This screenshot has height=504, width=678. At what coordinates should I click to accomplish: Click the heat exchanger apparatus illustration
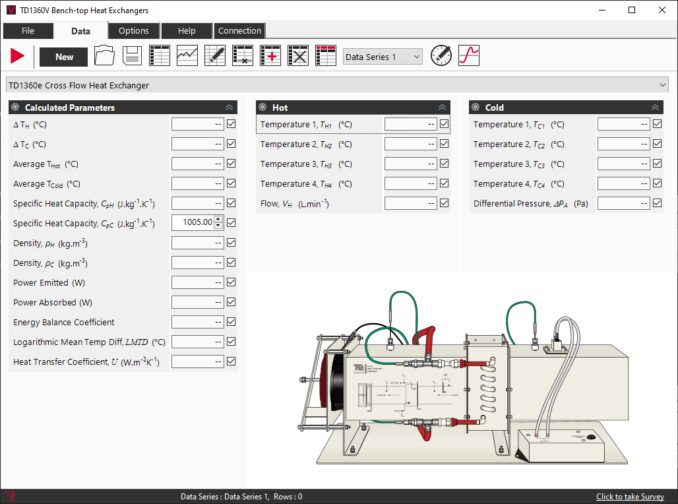463,380
